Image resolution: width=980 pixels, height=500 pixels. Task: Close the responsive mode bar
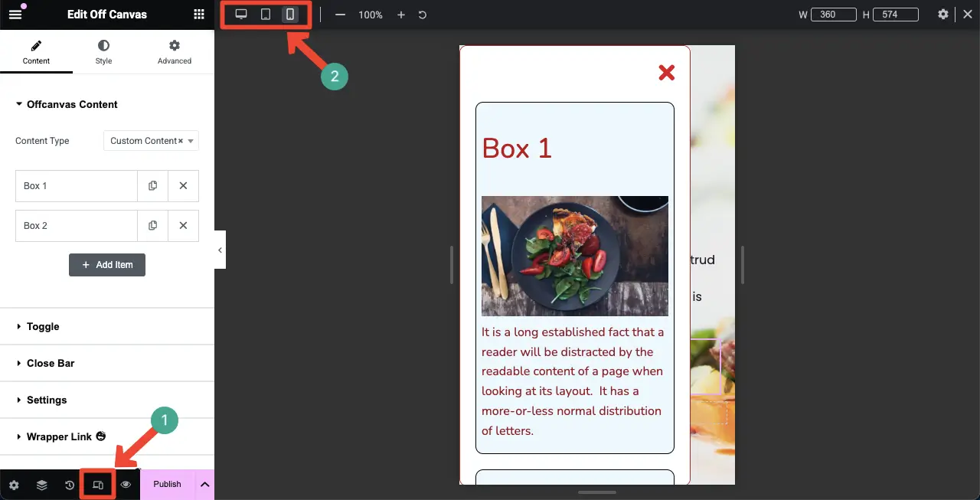[967, 15]
